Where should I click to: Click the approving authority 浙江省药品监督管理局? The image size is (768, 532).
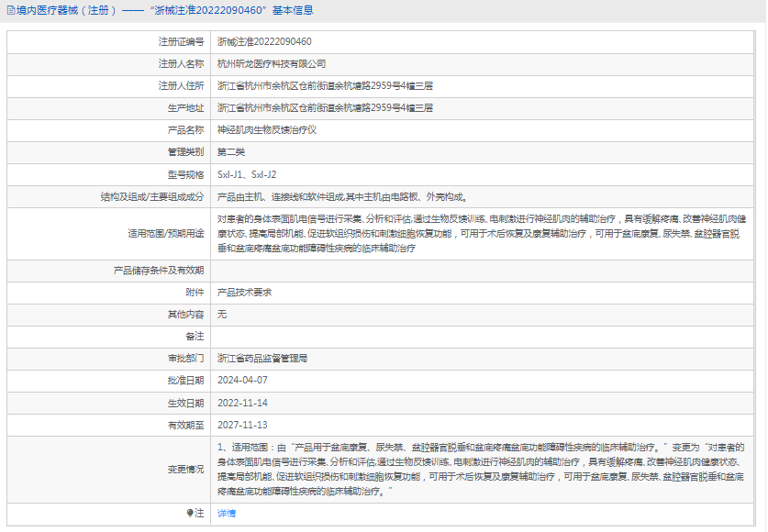[x=262, y=359]
